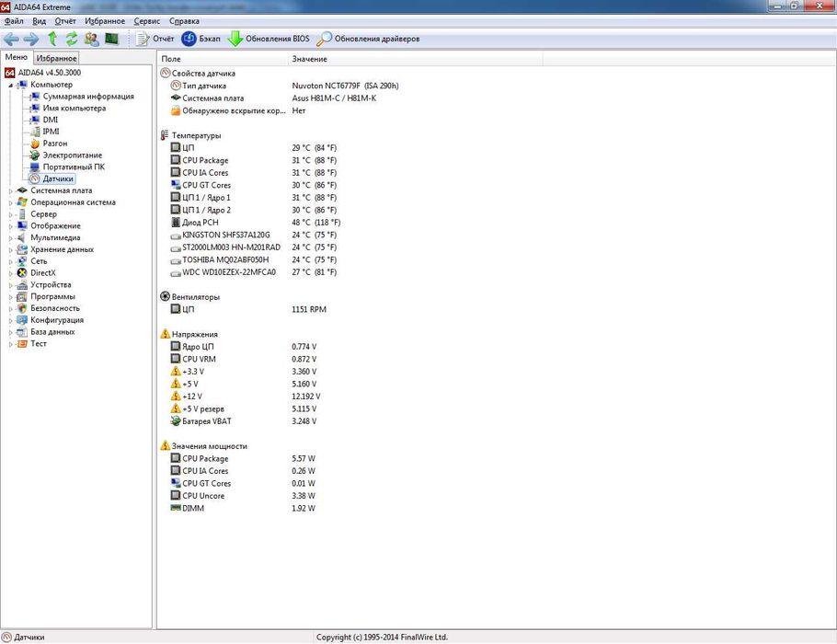Screen dimensions: 837x644
Task: Switch to the Избранное tab in sidebar
Action: pos(57,58)
